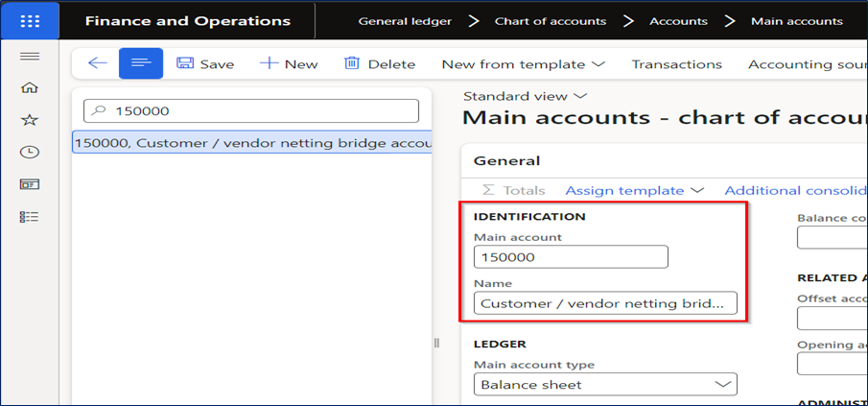Open New from template dropdown

tap(523, 64)
